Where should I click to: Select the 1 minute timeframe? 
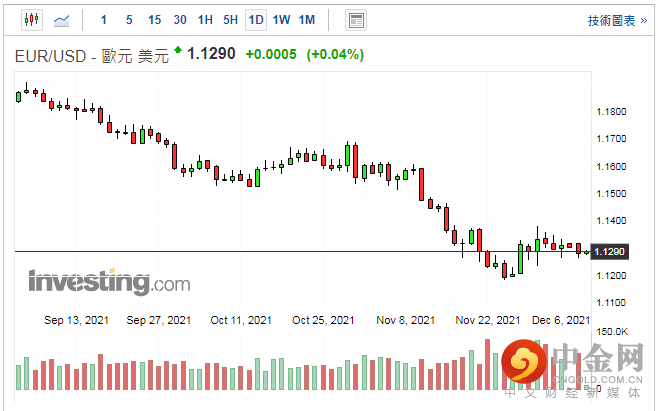104,20
